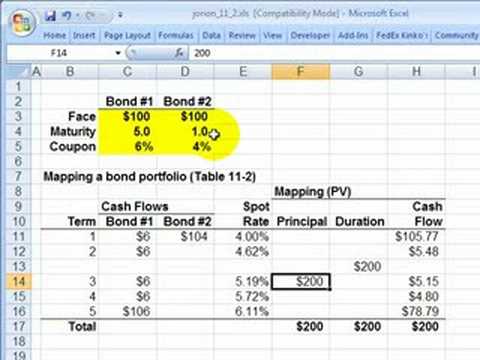Click spot rate 5.72% cell
This screenshot has height=360, width=480.
[243, 296]
